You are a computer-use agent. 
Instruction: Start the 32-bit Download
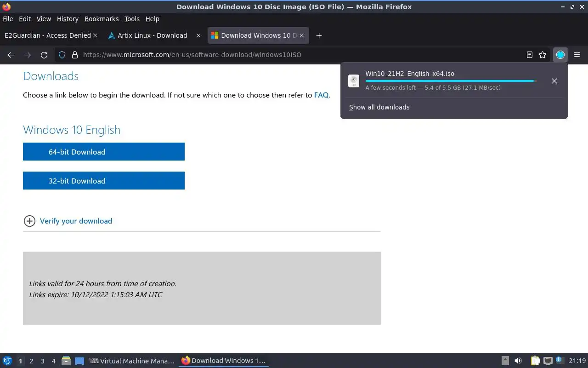[x=104, y=181]
